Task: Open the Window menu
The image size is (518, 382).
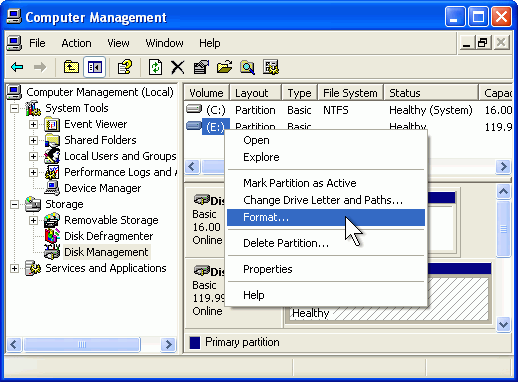Action: pos(164,43)
